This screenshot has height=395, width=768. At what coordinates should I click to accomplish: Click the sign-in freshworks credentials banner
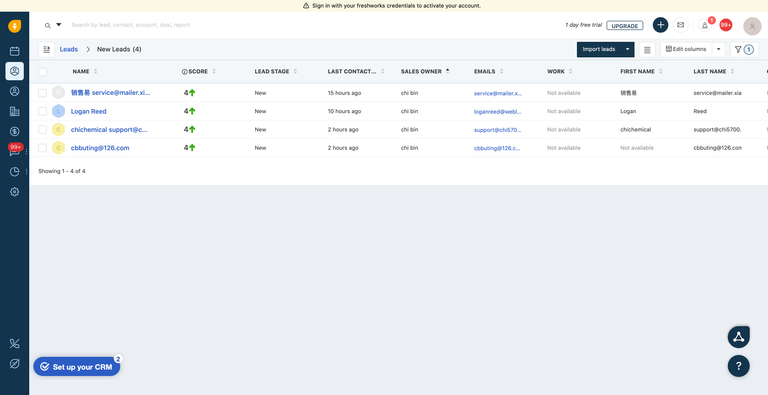click(391, 6)
